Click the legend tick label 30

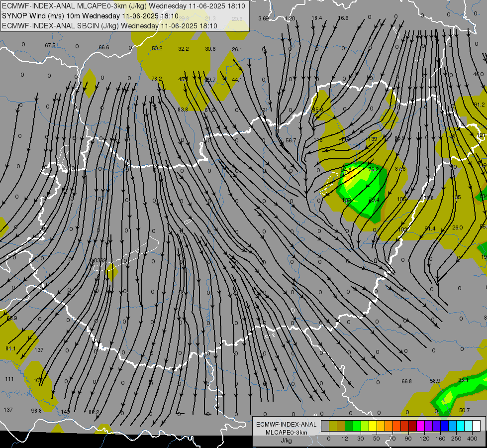(x=360, y=439)
